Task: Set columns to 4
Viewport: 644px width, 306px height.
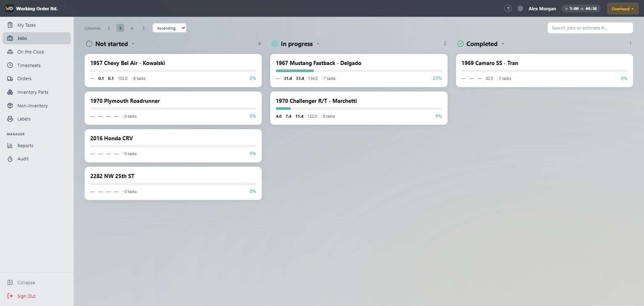Action: pyautogui.click(x=132, y=28)
